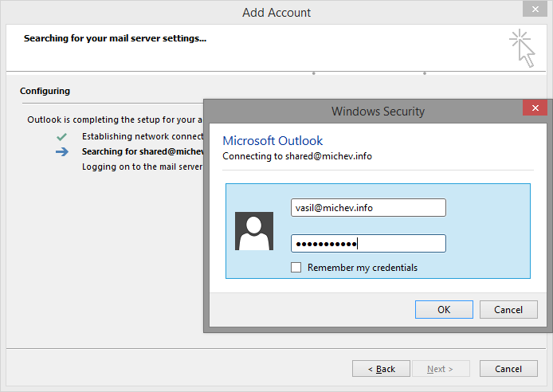Click the Configuring section label
The image size is (553, 392).
pos(45,91)
